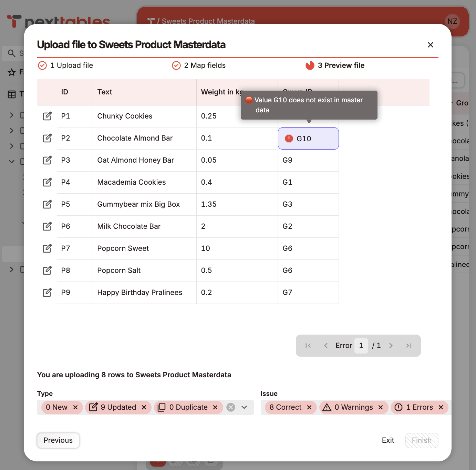This screenshot has width=476, height=470.
Task: Go to previous error arrow
Action: pyautogui.click(x=326, y=346)
